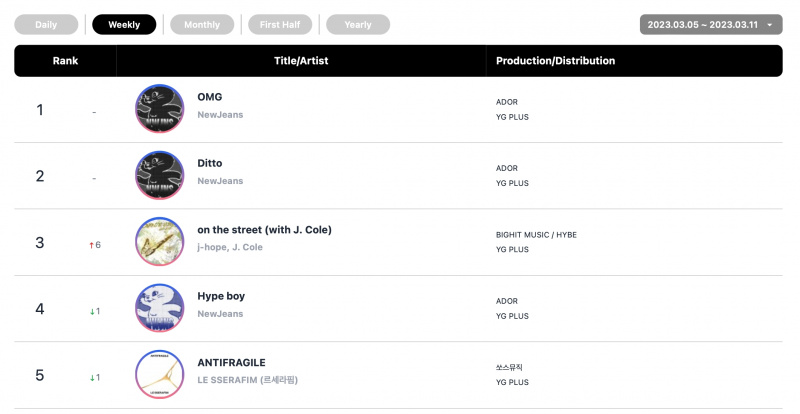Screen dimensions: 800x414
Task: Click the Title/Artist column header
Action: (301, 61)
